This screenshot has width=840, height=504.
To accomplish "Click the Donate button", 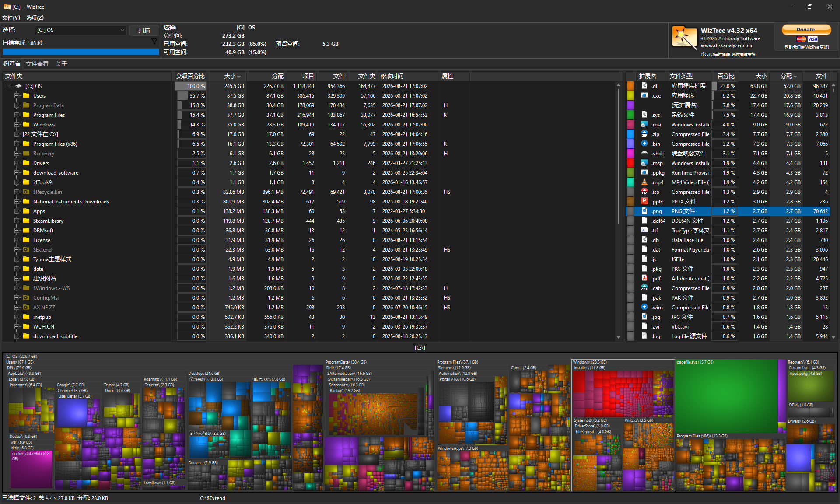I will (806, 30).
